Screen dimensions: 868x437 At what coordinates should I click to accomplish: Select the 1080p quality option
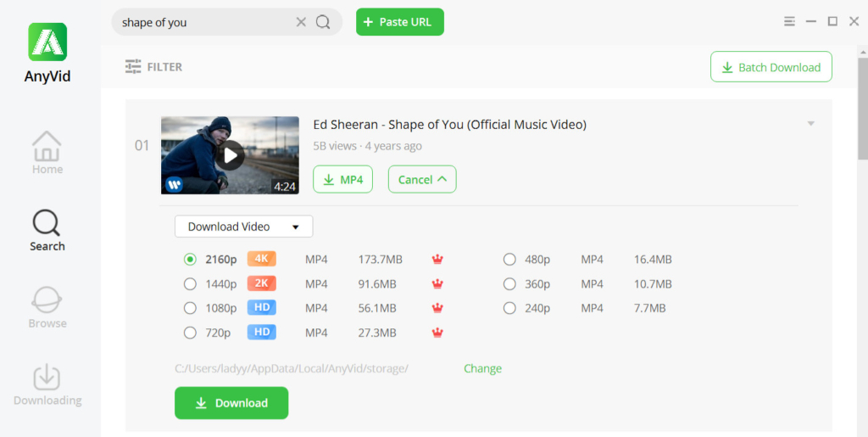click(190, 308)
